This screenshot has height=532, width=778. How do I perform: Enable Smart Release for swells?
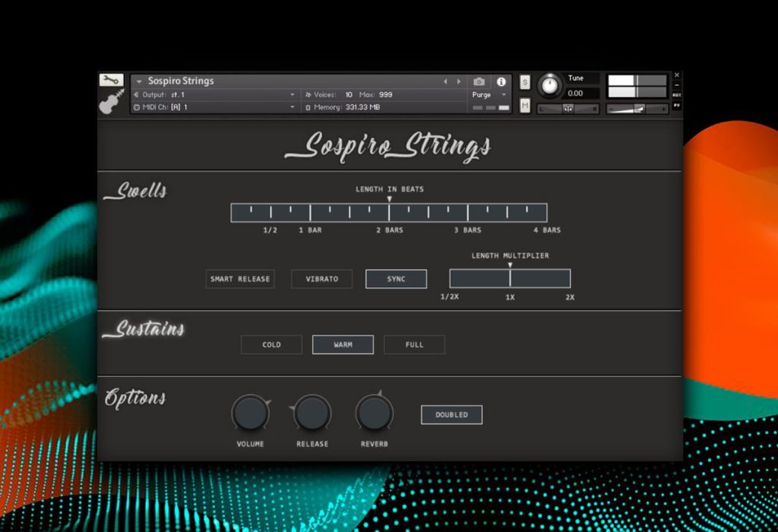tap(240, 279)
